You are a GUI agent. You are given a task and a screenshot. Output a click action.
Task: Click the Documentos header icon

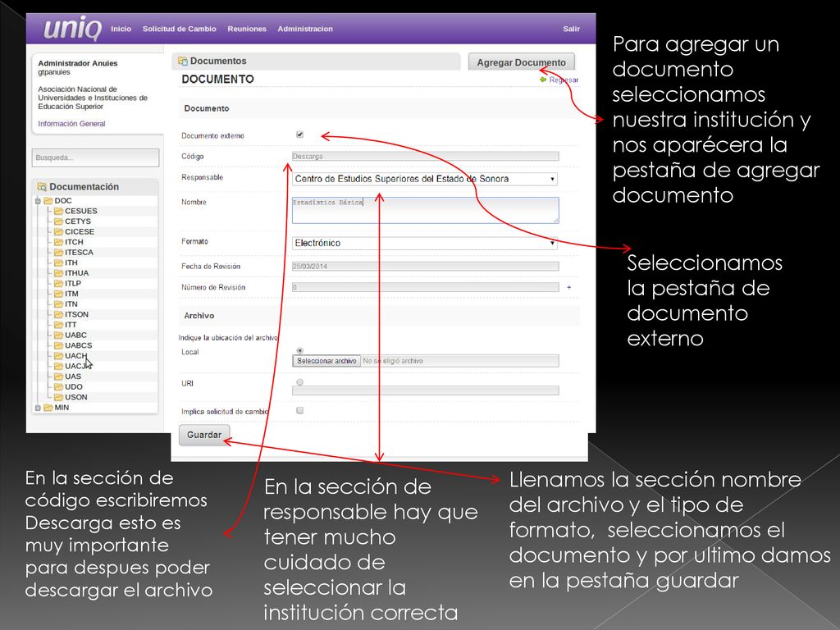pyautogui.click(x=183, y=61)
